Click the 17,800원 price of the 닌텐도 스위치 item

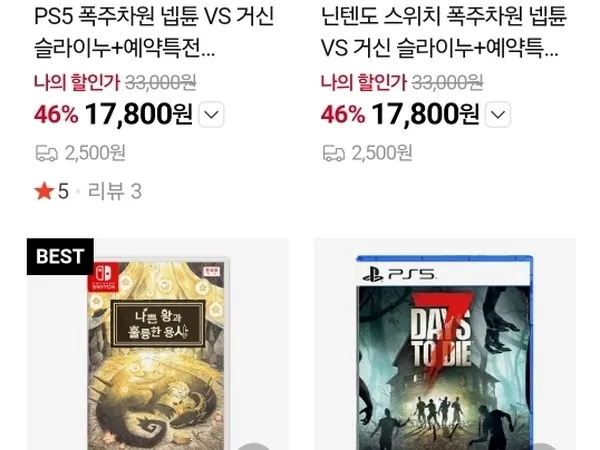(x=425, y=114)
